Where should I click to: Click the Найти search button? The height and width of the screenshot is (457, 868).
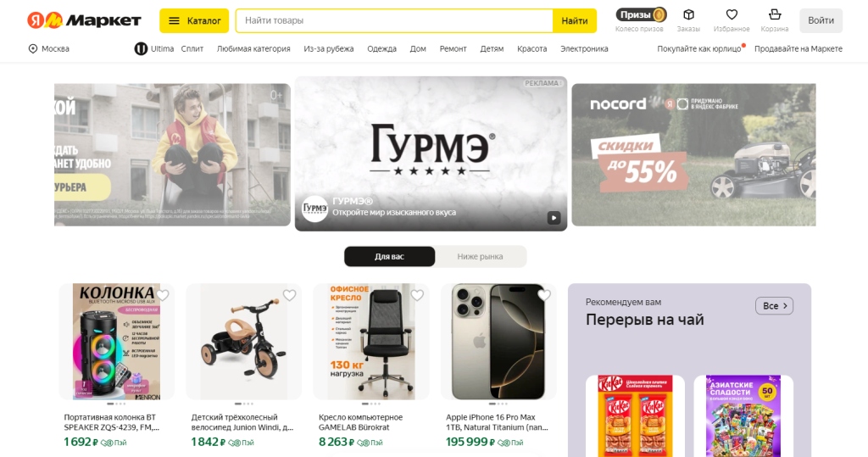click(x=575, y=20)
